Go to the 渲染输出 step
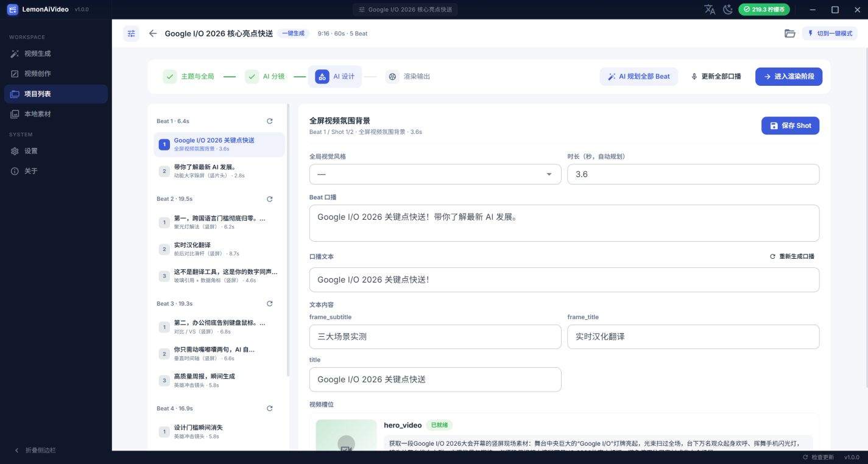 click(x=408, y=77)
